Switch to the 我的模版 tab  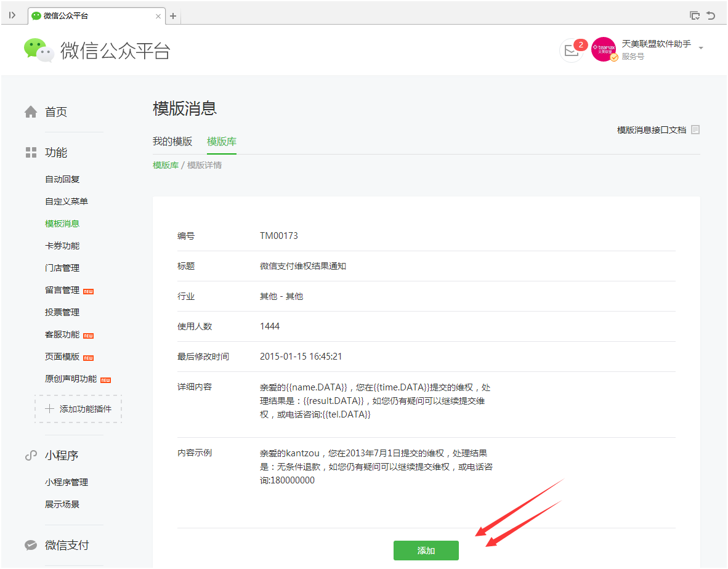(x=172, y=142)
